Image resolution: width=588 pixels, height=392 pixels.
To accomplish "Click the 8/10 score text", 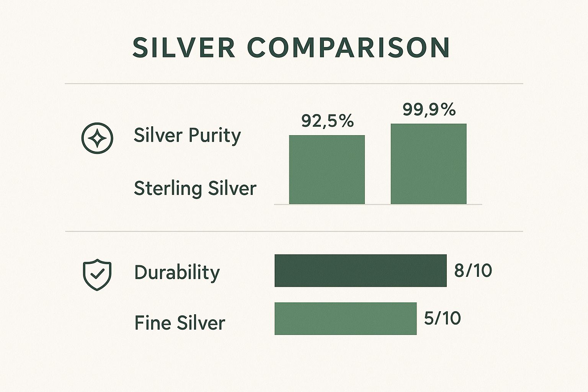I will tap(473, 271).
